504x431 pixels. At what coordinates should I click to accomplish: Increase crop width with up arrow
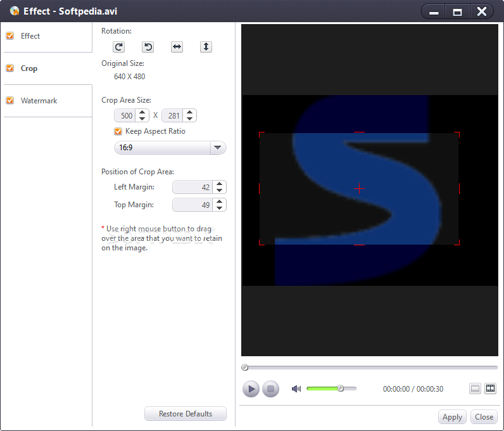142,112
